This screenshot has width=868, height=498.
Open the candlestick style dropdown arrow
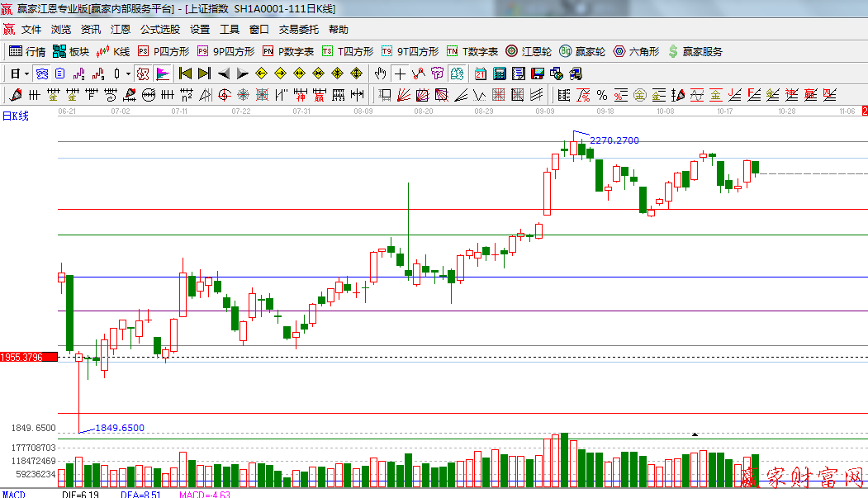pyautogui.click(x=127, y=74)
